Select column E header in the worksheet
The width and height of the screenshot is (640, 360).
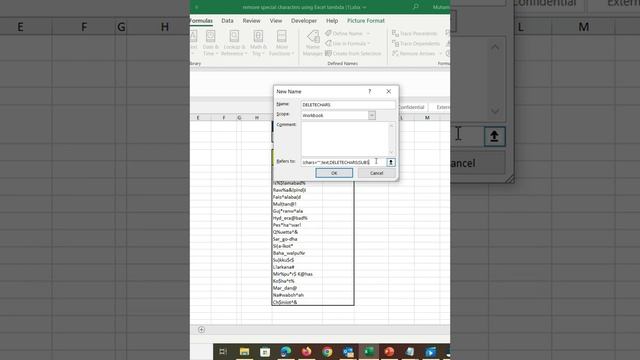198,118
